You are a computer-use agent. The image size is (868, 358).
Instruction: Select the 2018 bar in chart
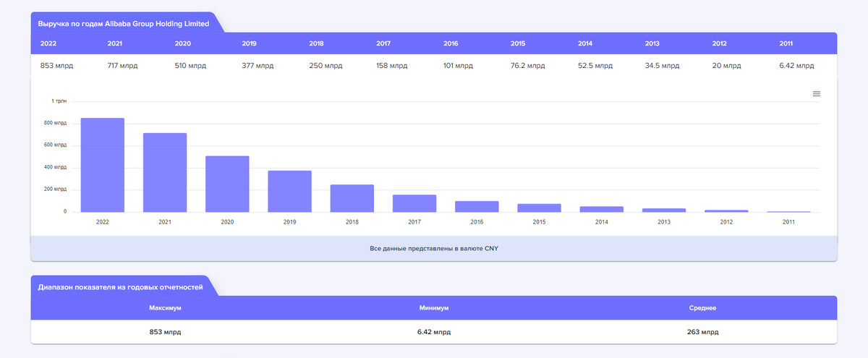point(352,198)
